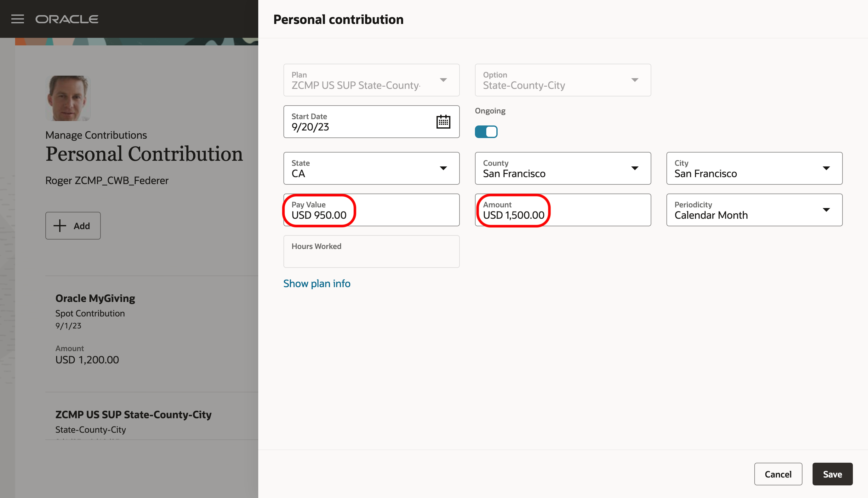Toggle the Ongoing switch off
Viewport: 868px width, 498px height.
[x=486, y=132]
